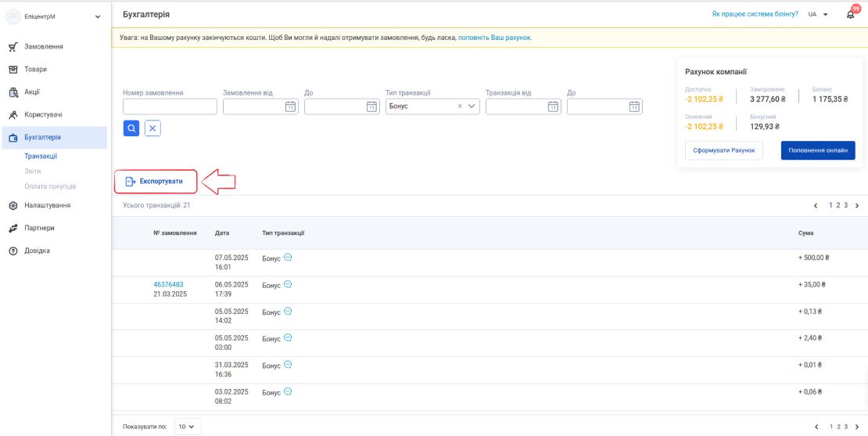The height and width of the screenshot is (436, 868).
Task: Open Оплата покупців submenu item
Action: click(50, 187)
